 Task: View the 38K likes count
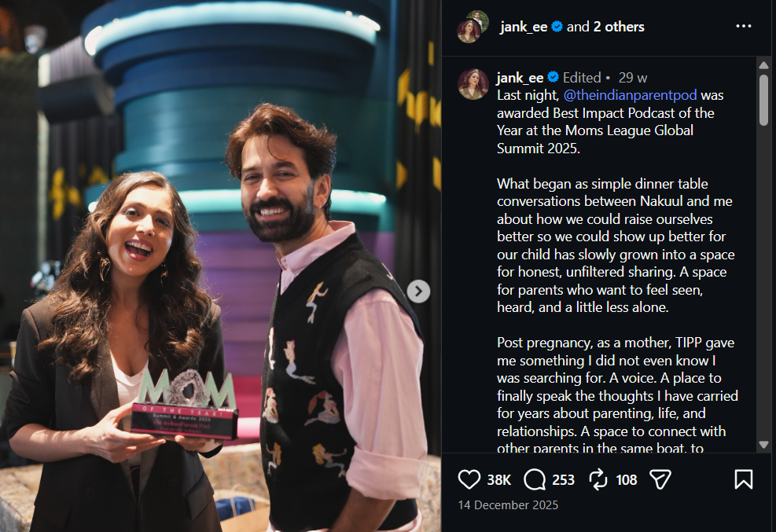pos(498,480)
